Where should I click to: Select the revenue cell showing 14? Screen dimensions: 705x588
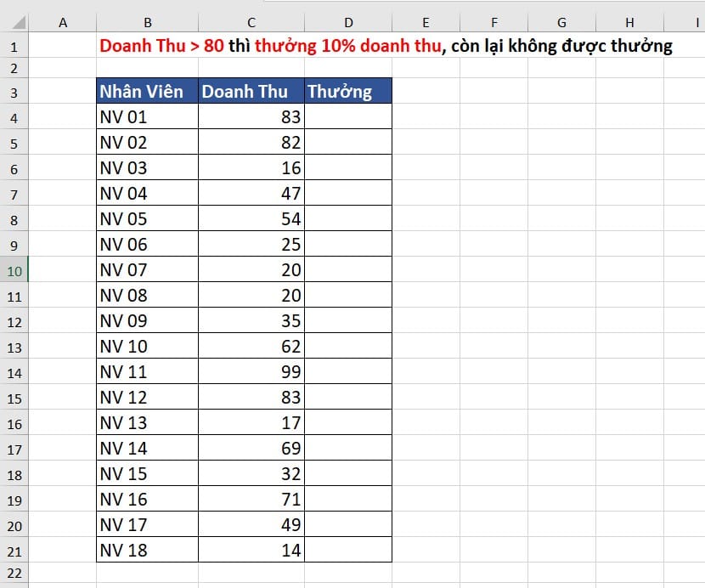(251, 551)
